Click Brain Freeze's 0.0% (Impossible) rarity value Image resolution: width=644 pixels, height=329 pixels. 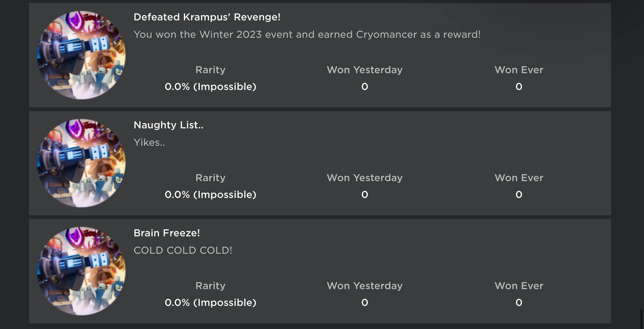tap(210, 303)
